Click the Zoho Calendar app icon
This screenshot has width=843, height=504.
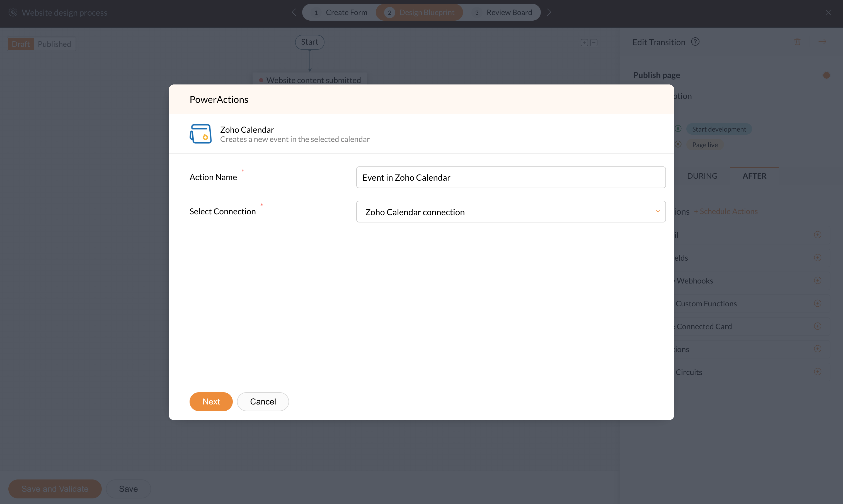point(200,134)
